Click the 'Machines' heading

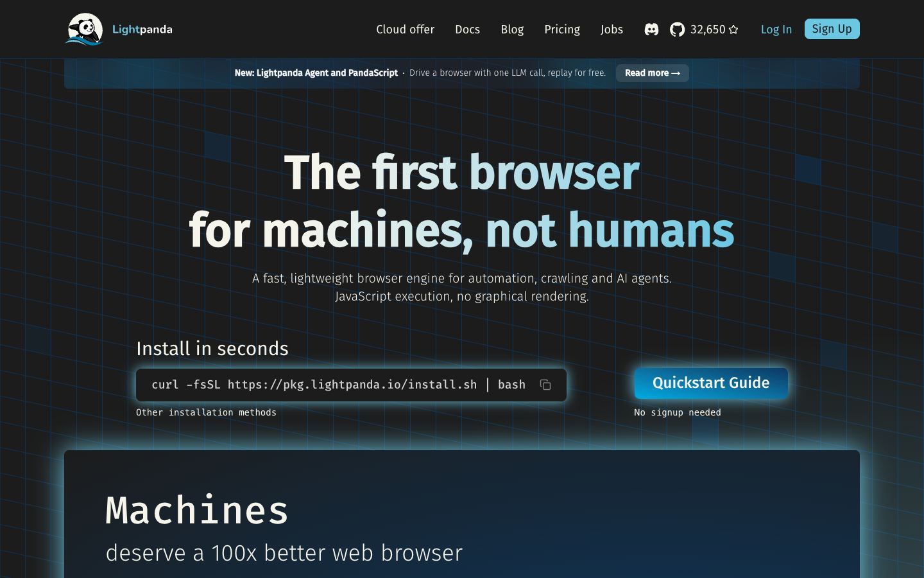197,511
